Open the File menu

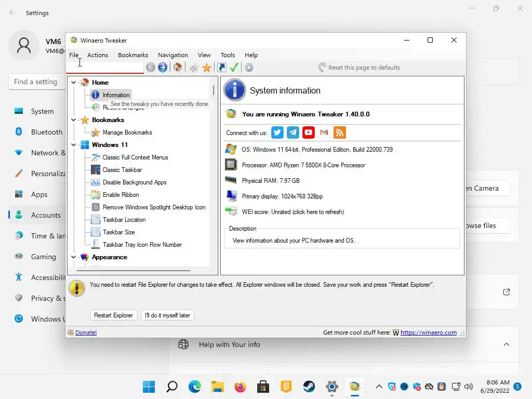click(74, 55)
